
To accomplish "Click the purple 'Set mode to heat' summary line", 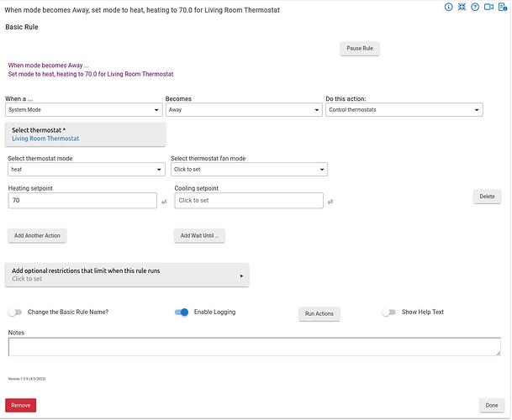I will [x=91, y=74].
